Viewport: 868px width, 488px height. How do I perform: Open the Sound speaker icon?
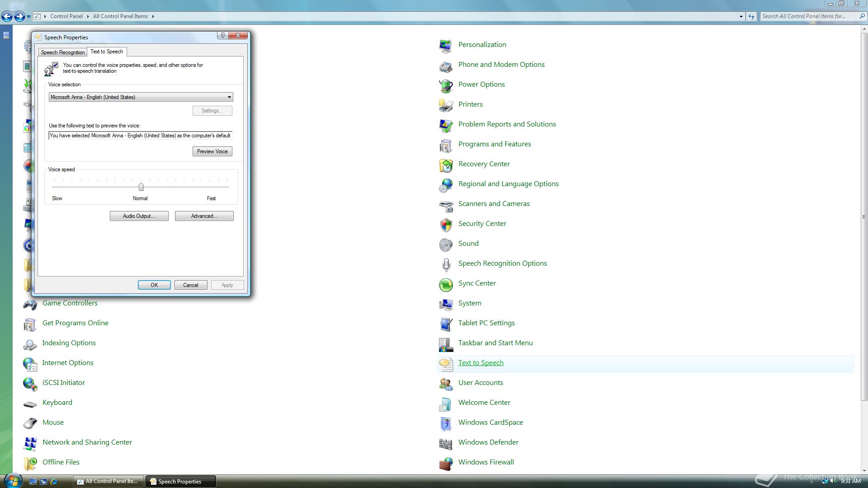coord(446,244)
